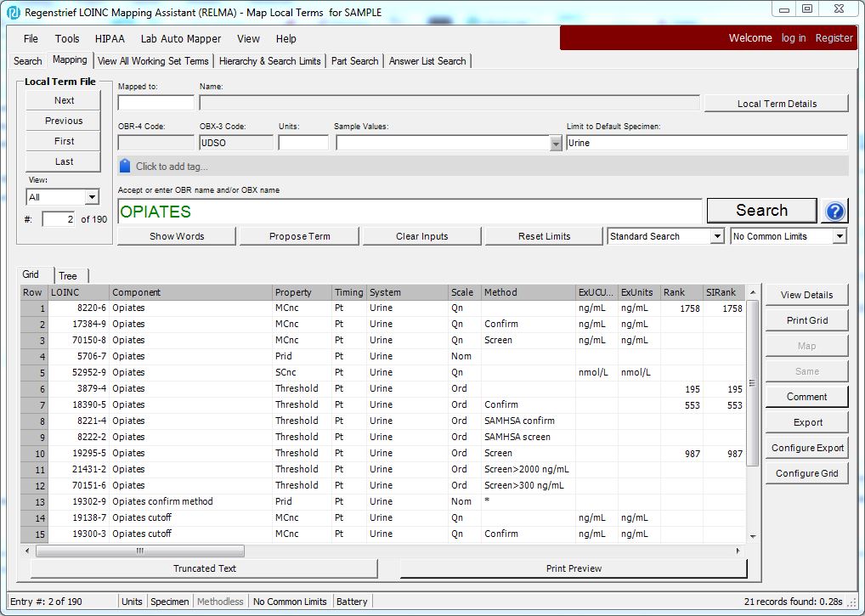Screen dimensions: 865x616
Task: Click the Configure Grid button
Action: 806,473
